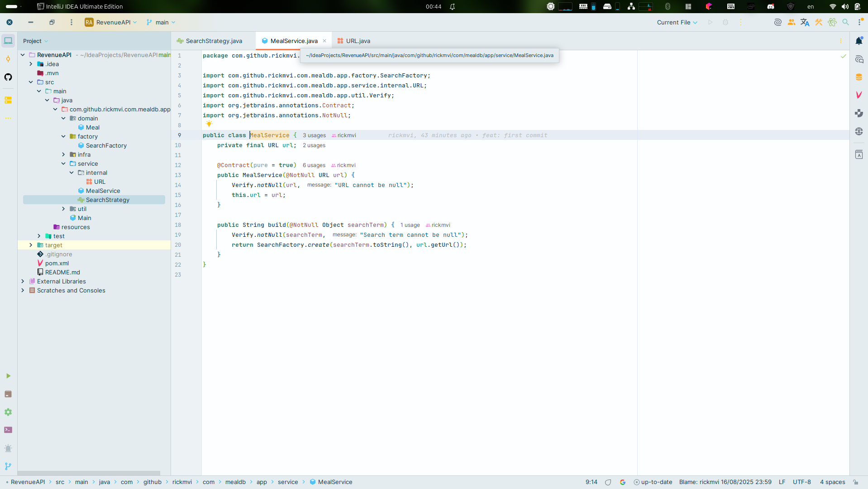The image size is (868, 489).
Task: Click the Search Everywhere magnifier icon
Action: click(845, 22)
